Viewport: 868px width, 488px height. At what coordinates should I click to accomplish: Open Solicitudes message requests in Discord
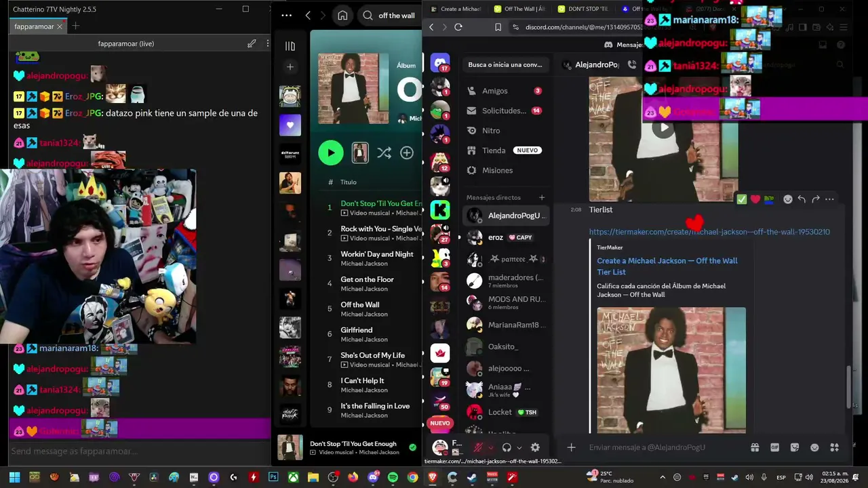click(505, 110)
